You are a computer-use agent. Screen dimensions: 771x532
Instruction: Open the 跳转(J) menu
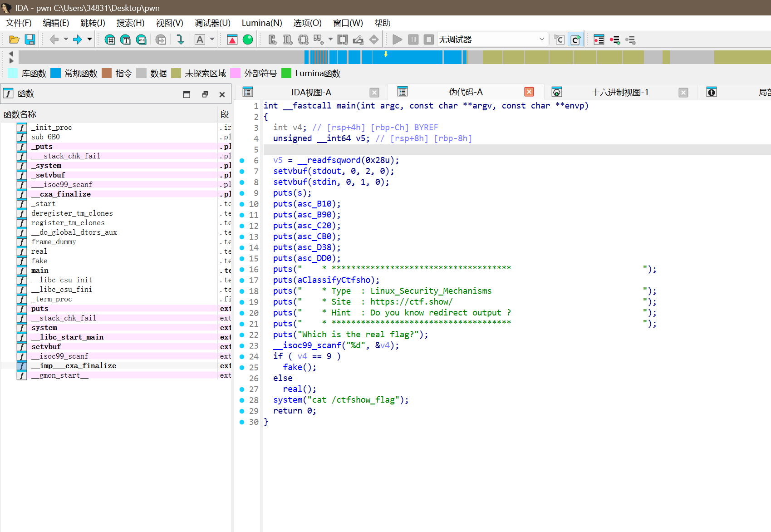pyautogui.click(x=93, y=23)
